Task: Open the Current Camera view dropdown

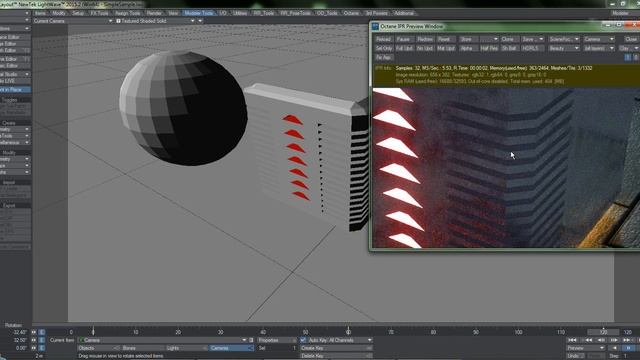Action: point(73,21)
